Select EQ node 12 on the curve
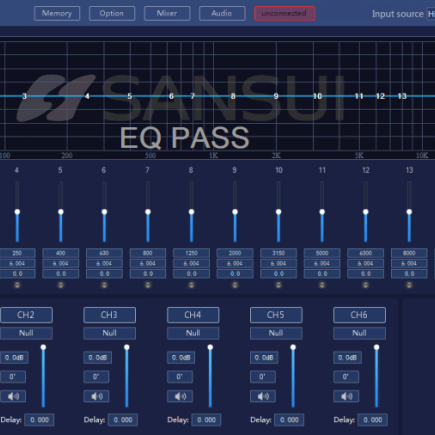Image resolution: width=435 pixels, height=435 pixels. [380, 96]
